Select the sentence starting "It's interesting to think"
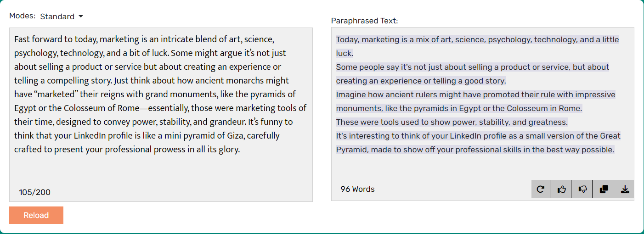This screenshot has width=644, height=234. pos(478,143)
